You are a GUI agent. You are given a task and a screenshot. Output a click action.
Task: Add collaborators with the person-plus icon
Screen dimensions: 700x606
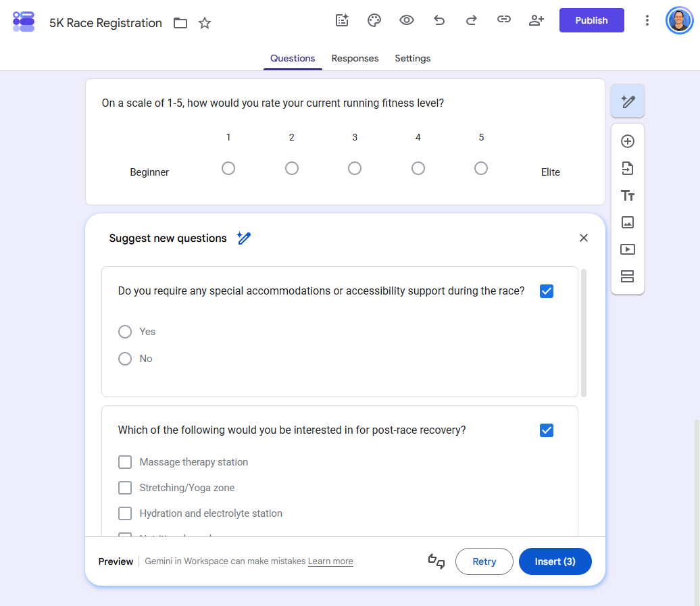pyautogui.click(x=536, y=20)
